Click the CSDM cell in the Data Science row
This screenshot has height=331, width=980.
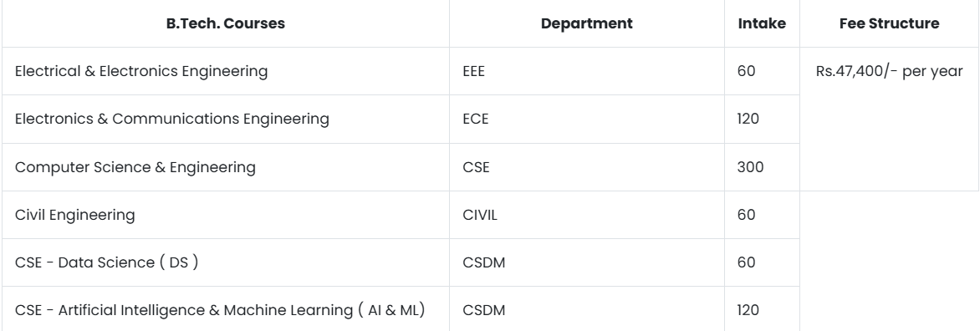(587, 262)
